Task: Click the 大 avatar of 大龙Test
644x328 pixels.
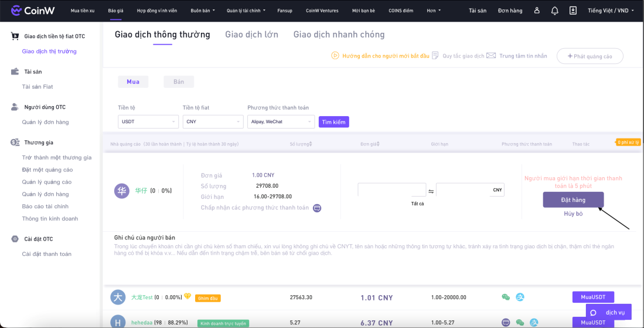Action: click(118, 297)
